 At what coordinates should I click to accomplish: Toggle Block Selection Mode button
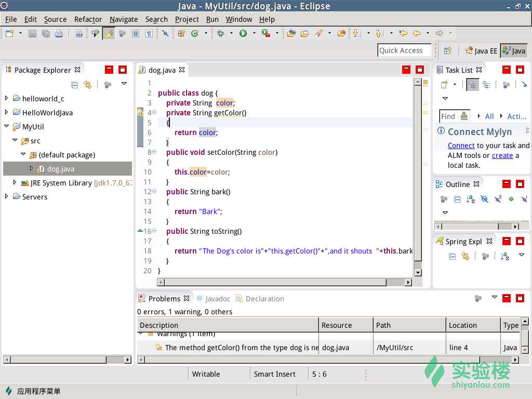(x=136, y=33)
